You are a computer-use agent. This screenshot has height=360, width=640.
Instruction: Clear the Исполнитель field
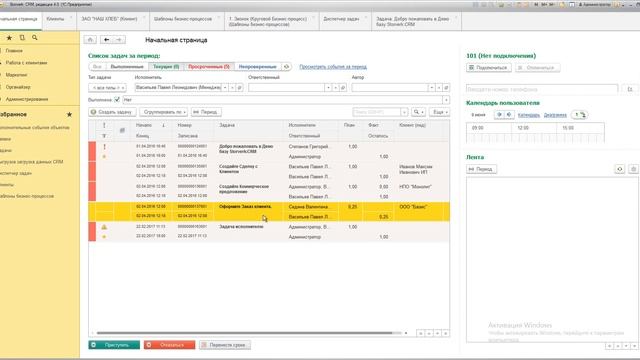pos(232,88)
